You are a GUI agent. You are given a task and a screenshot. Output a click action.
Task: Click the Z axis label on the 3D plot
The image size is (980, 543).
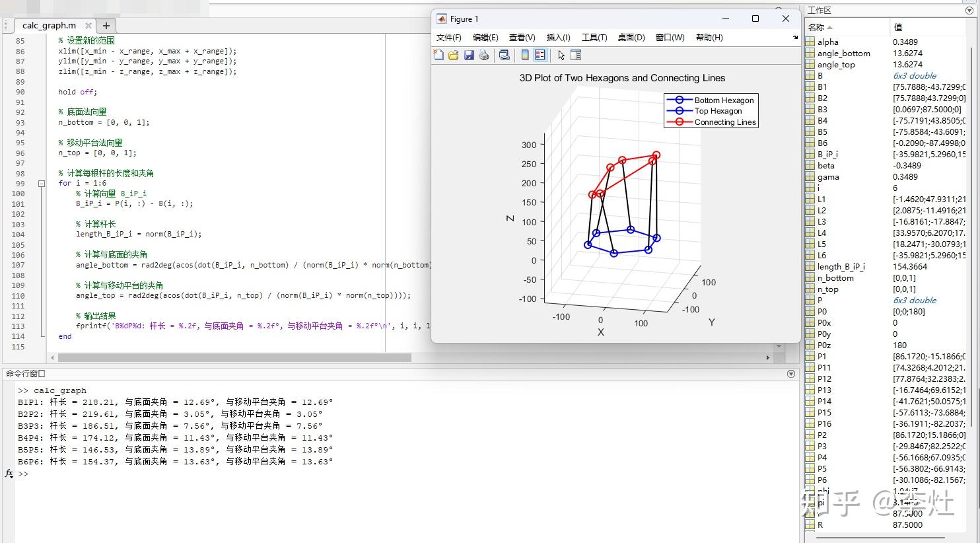510,218
